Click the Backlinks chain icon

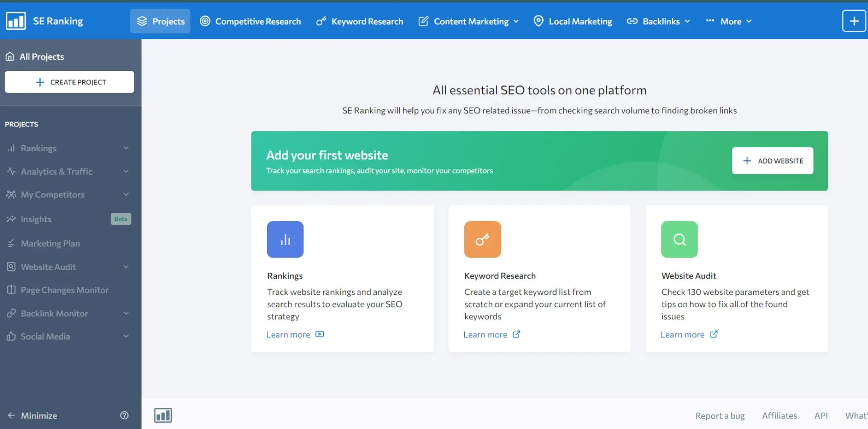tap(632, 21)
